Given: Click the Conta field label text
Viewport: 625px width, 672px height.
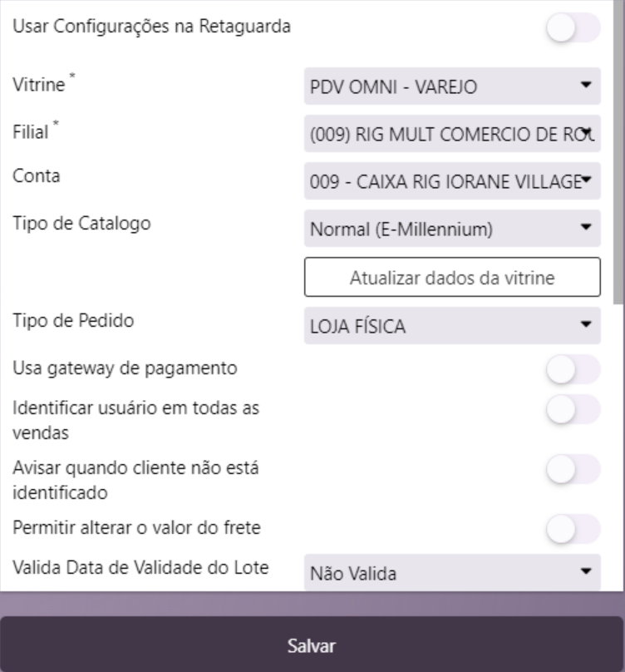Looking at the screenshot, I should (x=33, y=178).
